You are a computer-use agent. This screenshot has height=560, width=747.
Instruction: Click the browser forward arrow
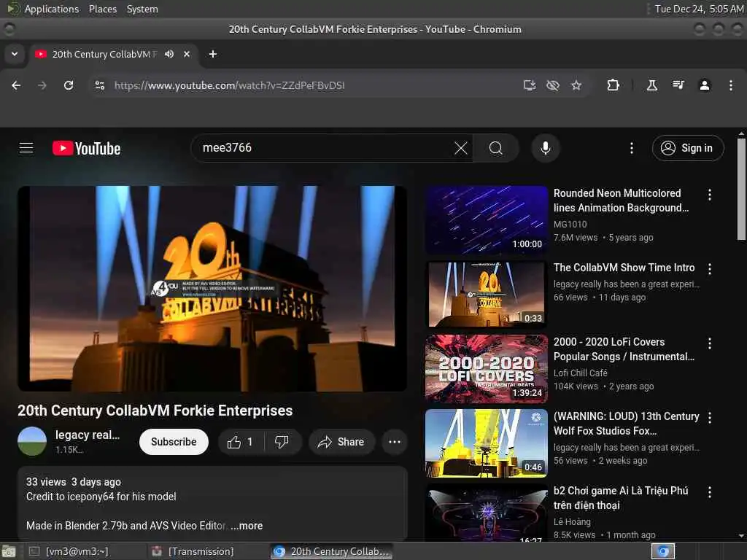click(x=42, y=85)
